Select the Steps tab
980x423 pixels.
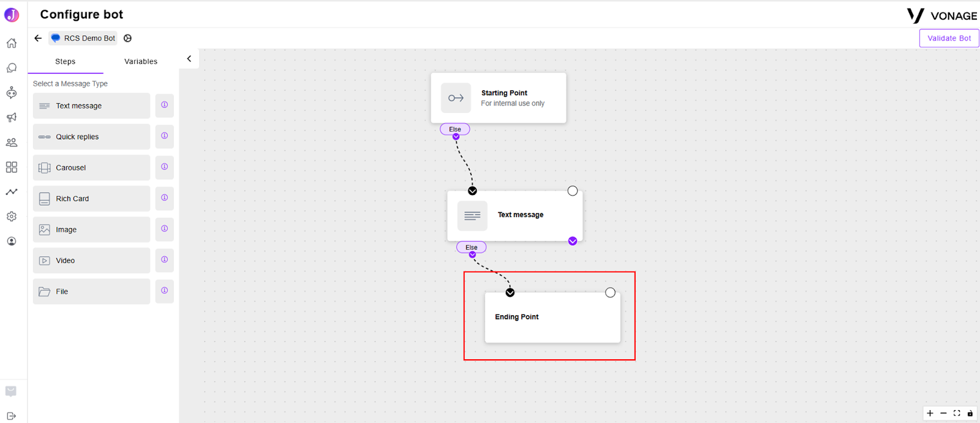(x=66, y=61)
